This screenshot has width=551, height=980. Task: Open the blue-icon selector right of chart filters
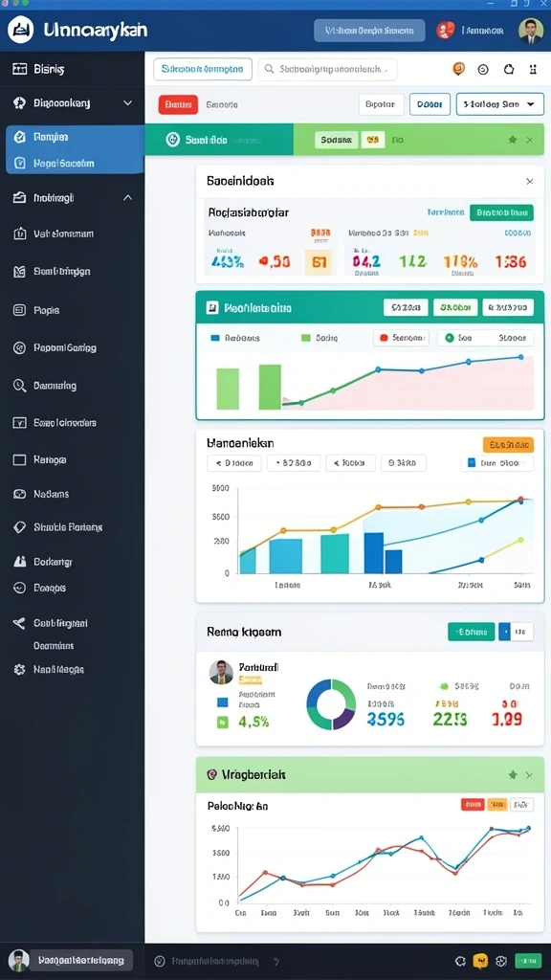point(497,463)
